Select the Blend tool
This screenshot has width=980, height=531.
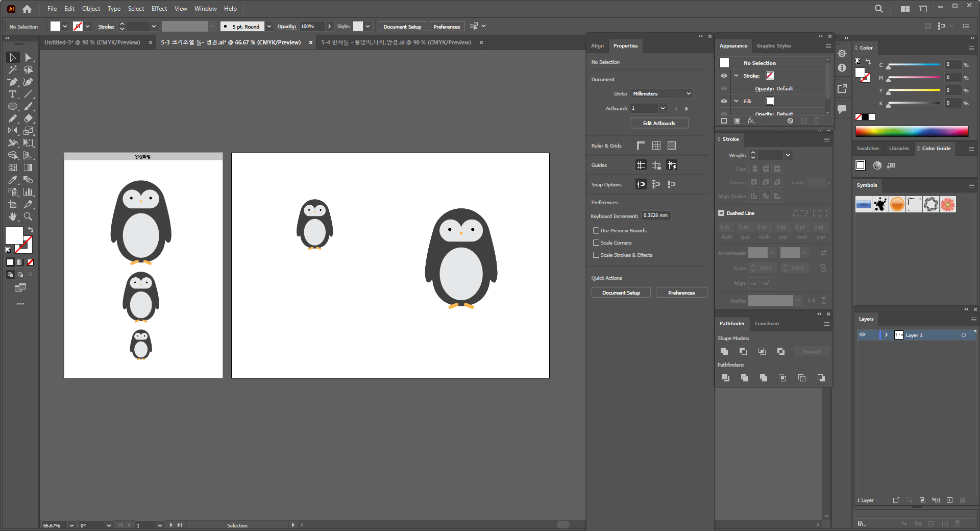(29, 180)
